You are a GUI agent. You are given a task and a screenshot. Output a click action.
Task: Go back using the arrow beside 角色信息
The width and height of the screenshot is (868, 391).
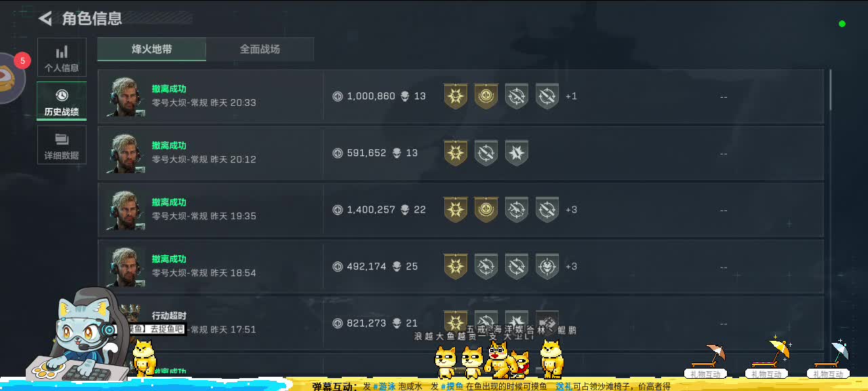point(45,18)
